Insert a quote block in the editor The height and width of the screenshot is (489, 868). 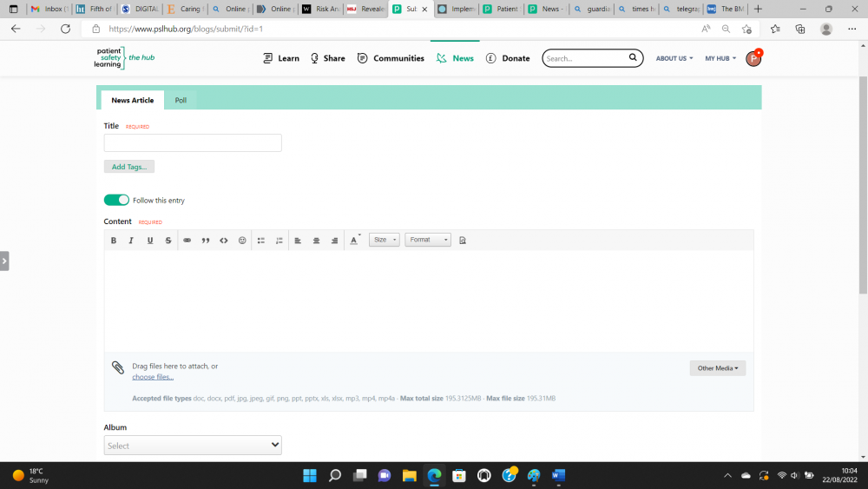[206, 241]
